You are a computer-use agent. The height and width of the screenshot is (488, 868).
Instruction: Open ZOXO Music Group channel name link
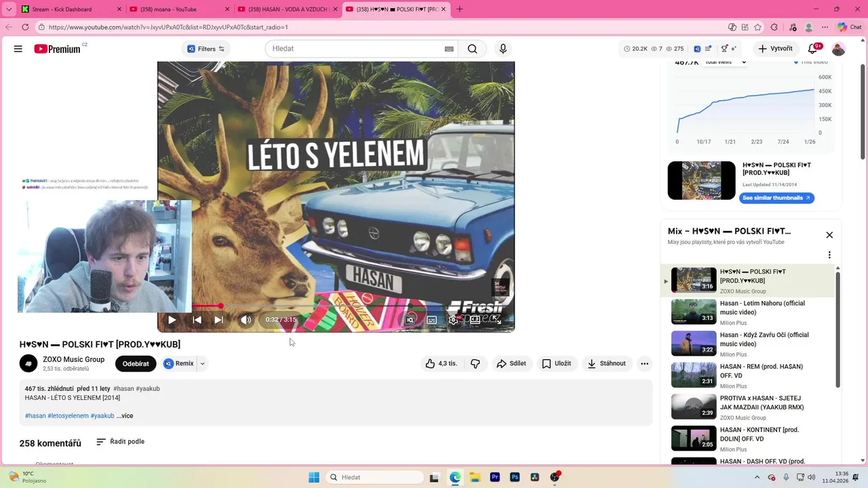[73, 359]
